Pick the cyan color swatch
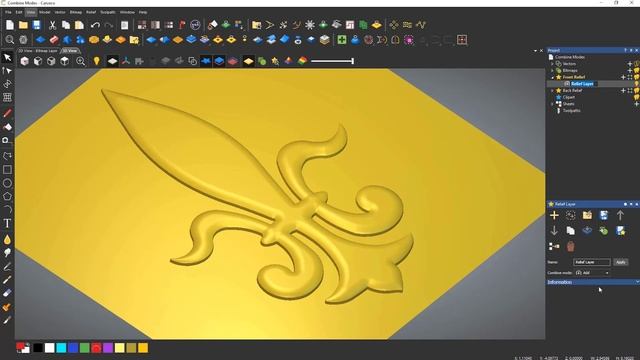The width and height of the screenshot is (640, 360). pyautogui.click(x=61, y=348)
